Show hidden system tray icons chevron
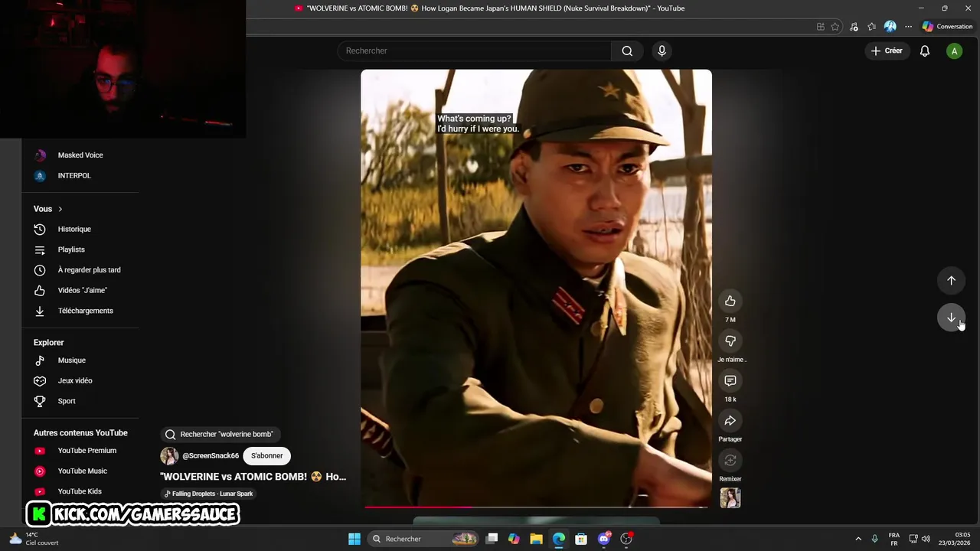 click(858, 539)
